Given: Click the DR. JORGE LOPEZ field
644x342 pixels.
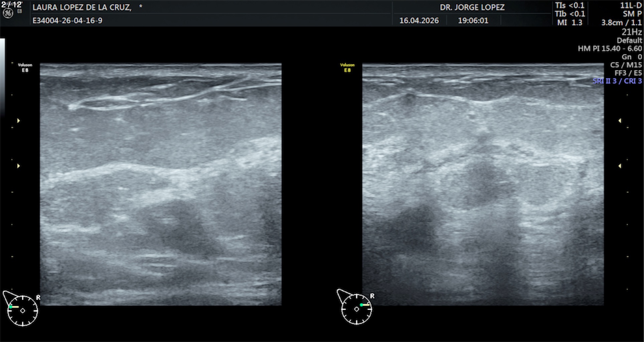Looking at the screenshot, I should point(472,7).
